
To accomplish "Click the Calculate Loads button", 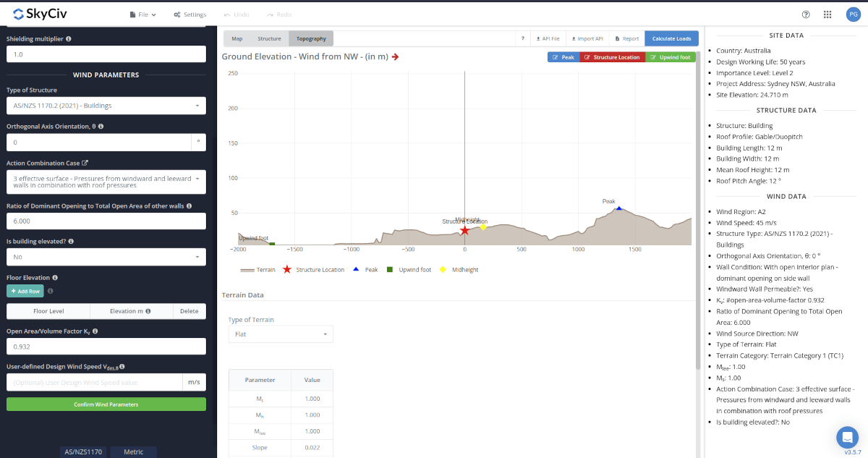I will pyautogui.click(x=671, y=38).
